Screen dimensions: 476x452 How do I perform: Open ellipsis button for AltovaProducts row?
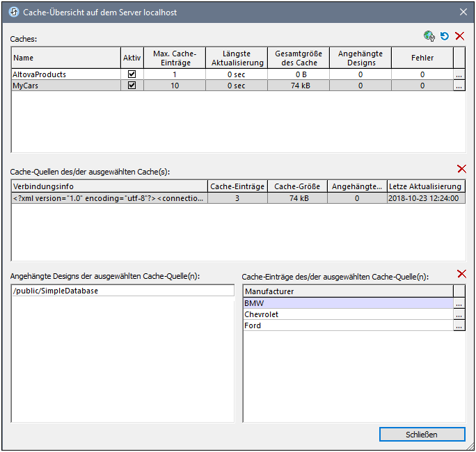click(459, 74)
